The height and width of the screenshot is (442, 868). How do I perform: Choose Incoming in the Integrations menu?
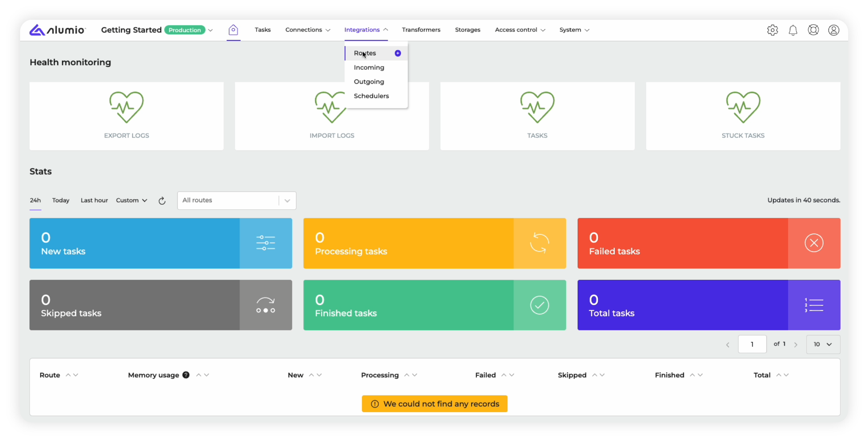click(x=369, y=67)
